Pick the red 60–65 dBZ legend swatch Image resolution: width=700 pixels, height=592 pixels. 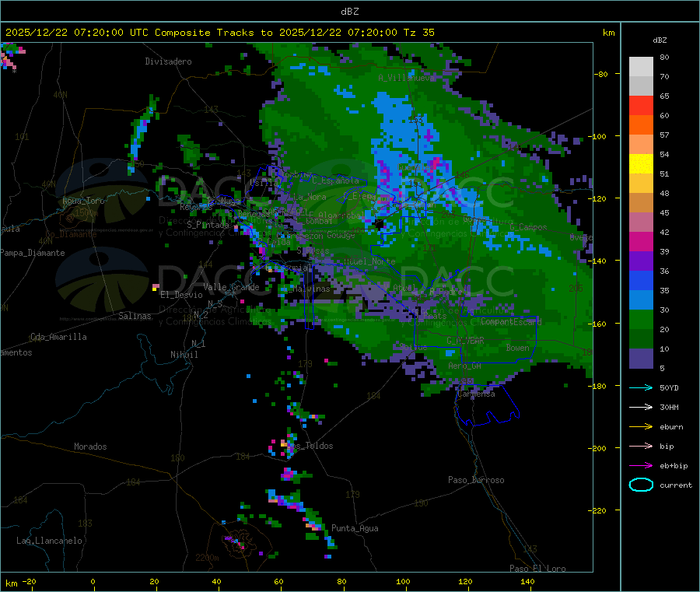coord(641,105)
